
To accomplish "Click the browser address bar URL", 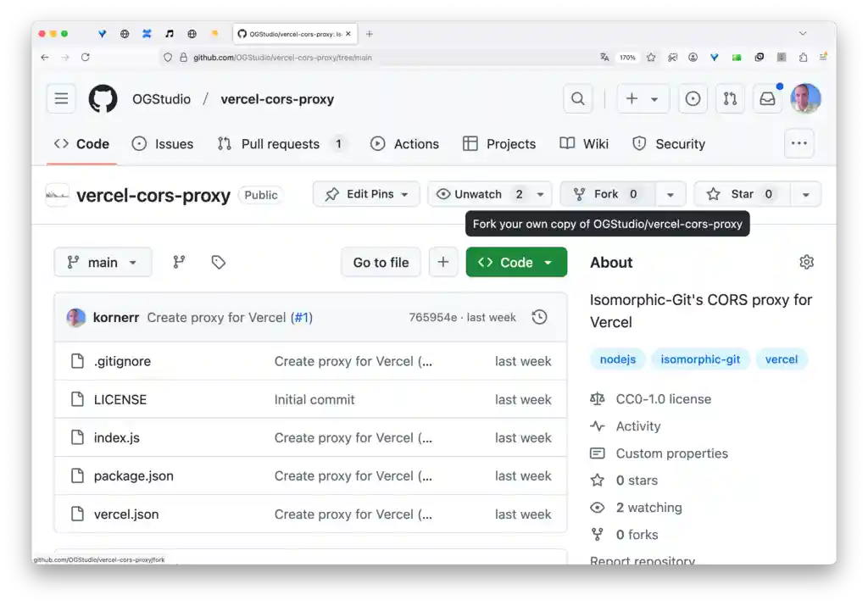I will point(282,58).
